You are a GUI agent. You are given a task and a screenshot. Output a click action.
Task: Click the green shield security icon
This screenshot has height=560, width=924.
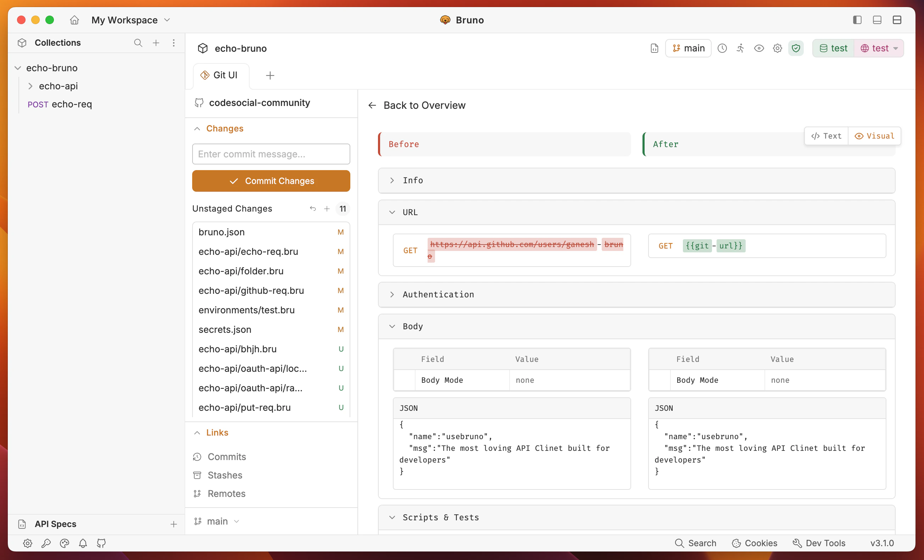(796, 48)
